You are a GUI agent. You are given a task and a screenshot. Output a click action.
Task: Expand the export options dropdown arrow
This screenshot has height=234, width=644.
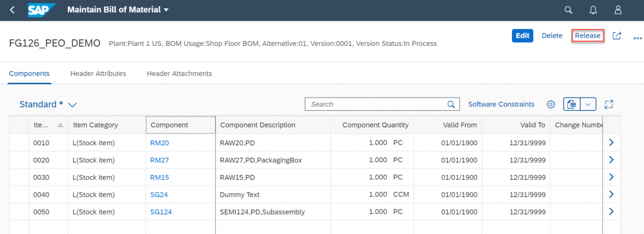pos(588,104)
